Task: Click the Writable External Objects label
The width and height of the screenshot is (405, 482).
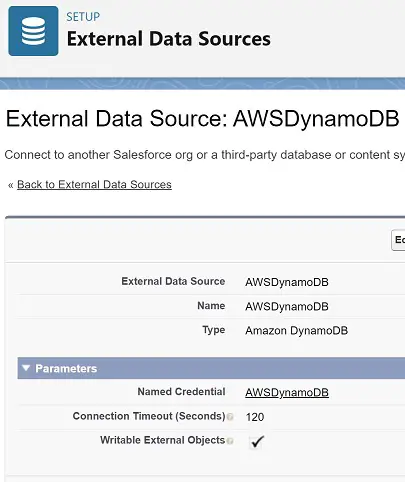Action: coord(163,440)
